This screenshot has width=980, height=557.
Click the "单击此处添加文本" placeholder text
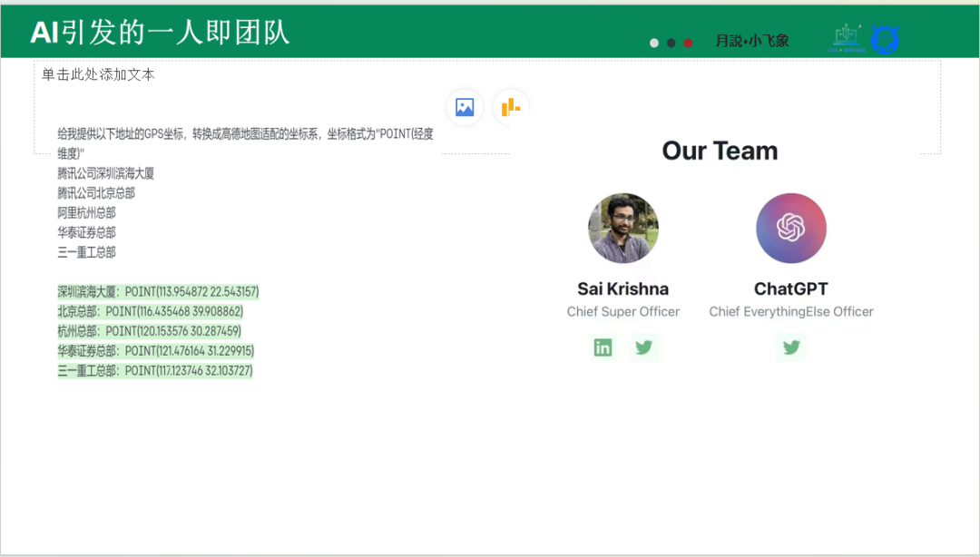[x=98, y=75]
